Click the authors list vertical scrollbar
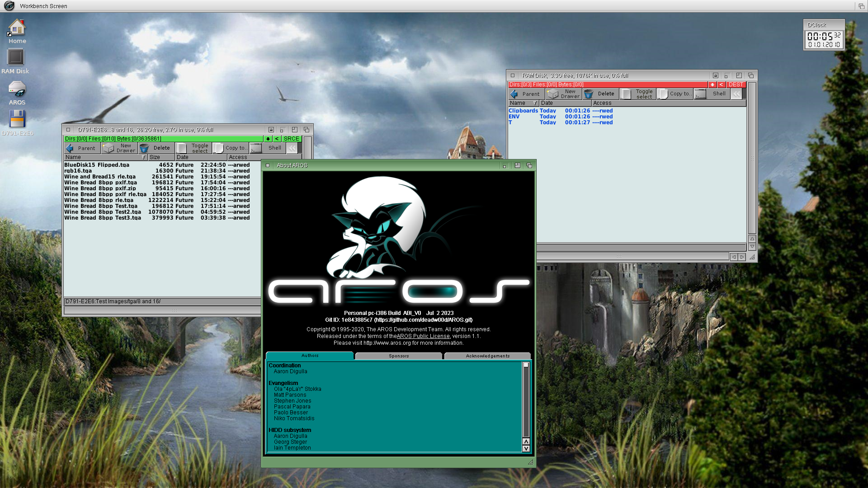 [526, 399]
